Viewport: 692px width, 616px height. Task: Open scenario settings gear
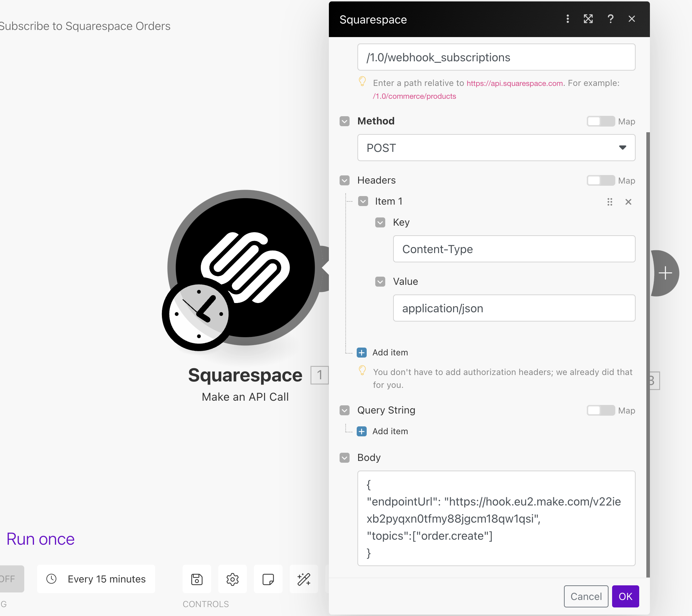coord(233,579)
